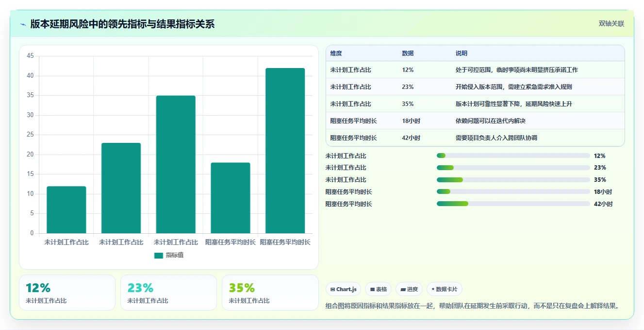Open the 12% 未计划工作占比 stat card
This screenshot has width=644, height=330.
tap(67, 293)
